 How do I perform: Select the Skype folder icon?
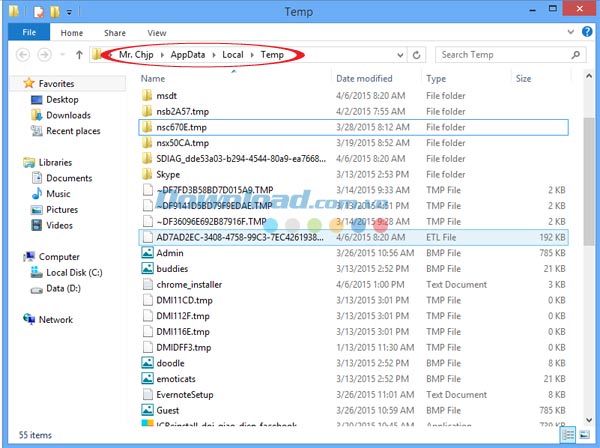tap(147, 174)
